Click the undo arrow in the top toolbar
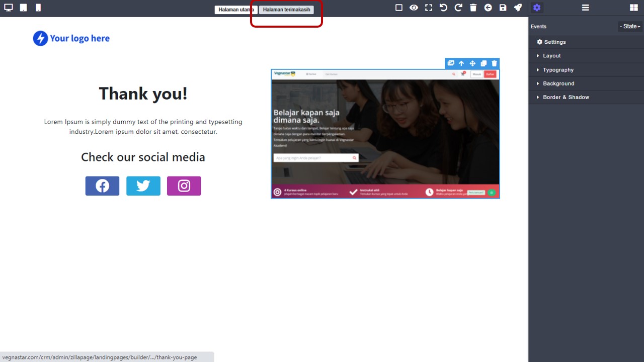The height and width of the screenshot is (362, 644). coord(443,8)
